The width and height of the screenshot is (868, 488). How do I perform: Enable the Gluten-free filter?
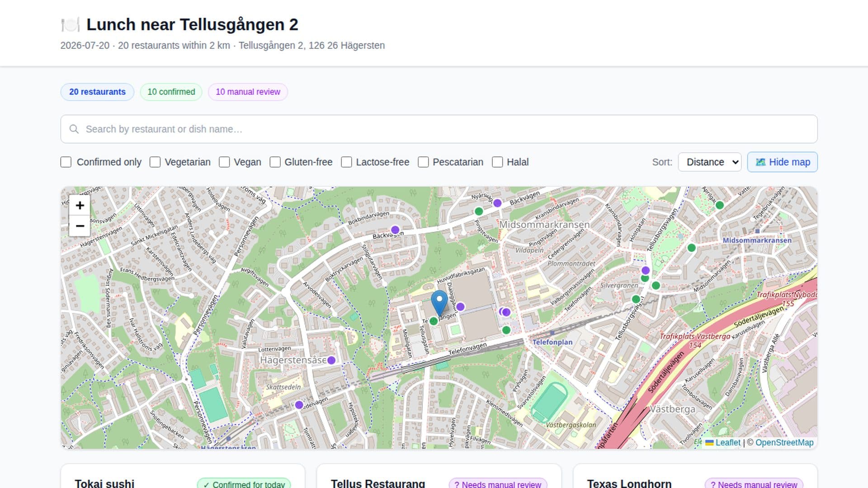[275, 162]
